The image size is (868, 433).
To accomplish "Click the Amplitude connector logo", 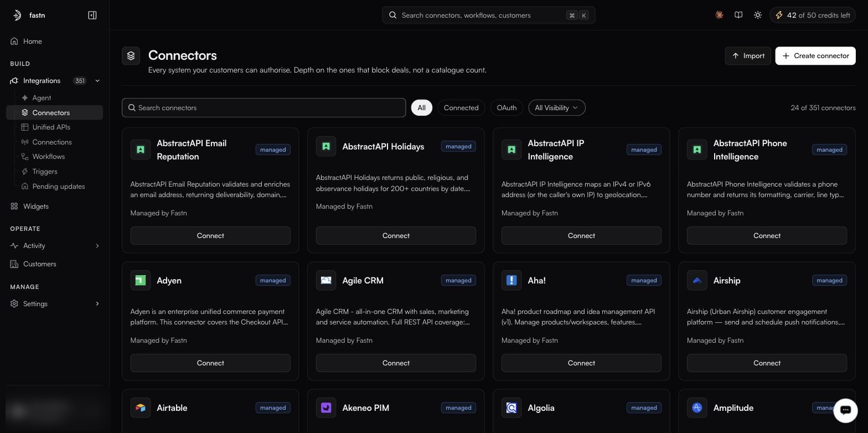I will point(697,408).
